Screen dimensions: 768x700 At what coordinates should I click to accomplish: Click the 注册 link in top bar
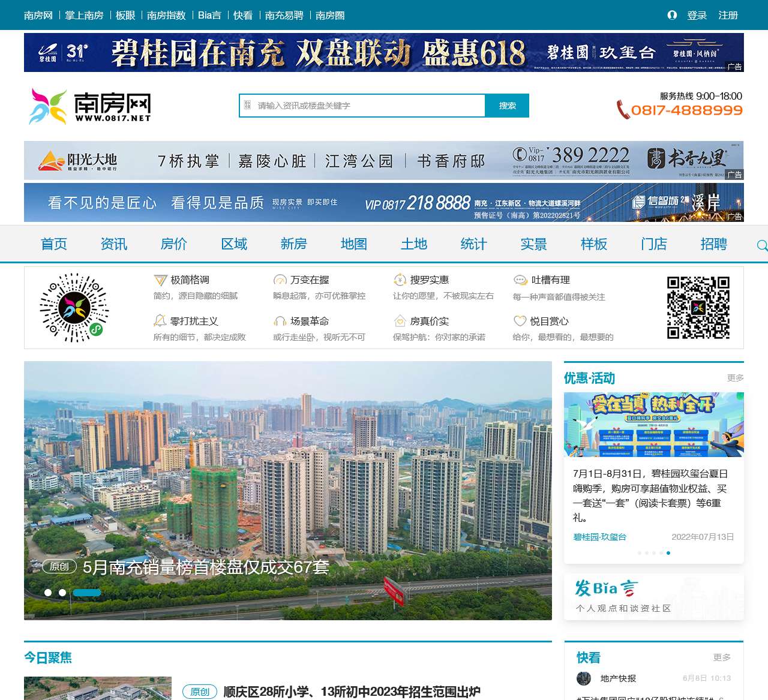tap(728, 16)
